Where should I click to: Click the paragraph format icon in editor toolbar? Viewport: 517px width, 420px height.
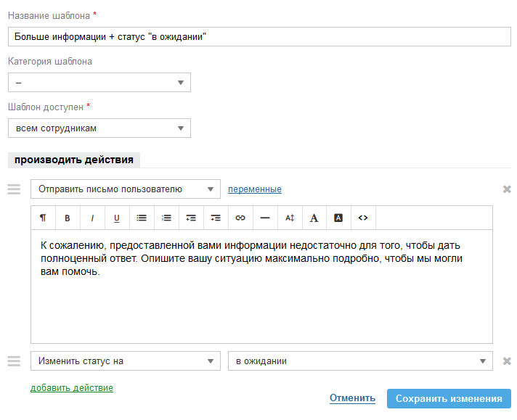click(43, 218)
